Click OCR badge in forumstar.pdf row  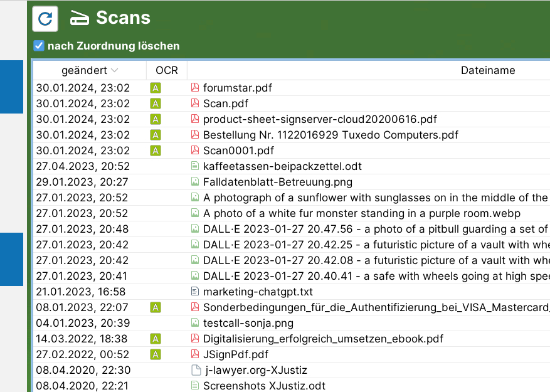156,88
